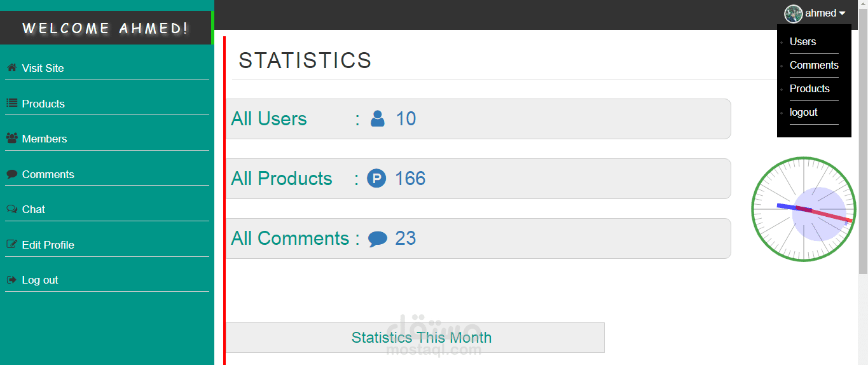The width and height of the screenshot is (868, 365).
Task: Click the group icon beside Members
Action: (x=11, y=138)
